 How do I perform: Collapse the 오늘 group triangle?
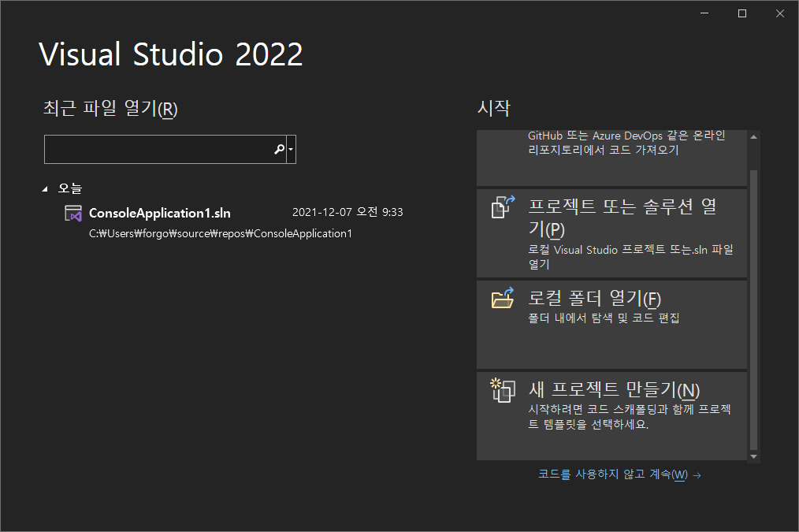pyautogui.click(x=45, y=189)
